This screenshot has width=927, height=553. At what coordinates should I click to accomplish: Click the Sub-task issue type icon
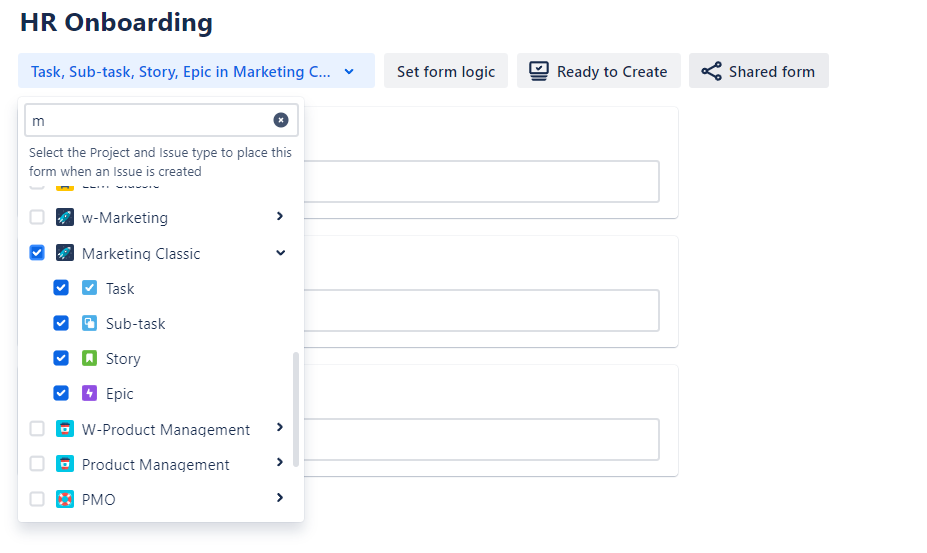coord(89,323)
